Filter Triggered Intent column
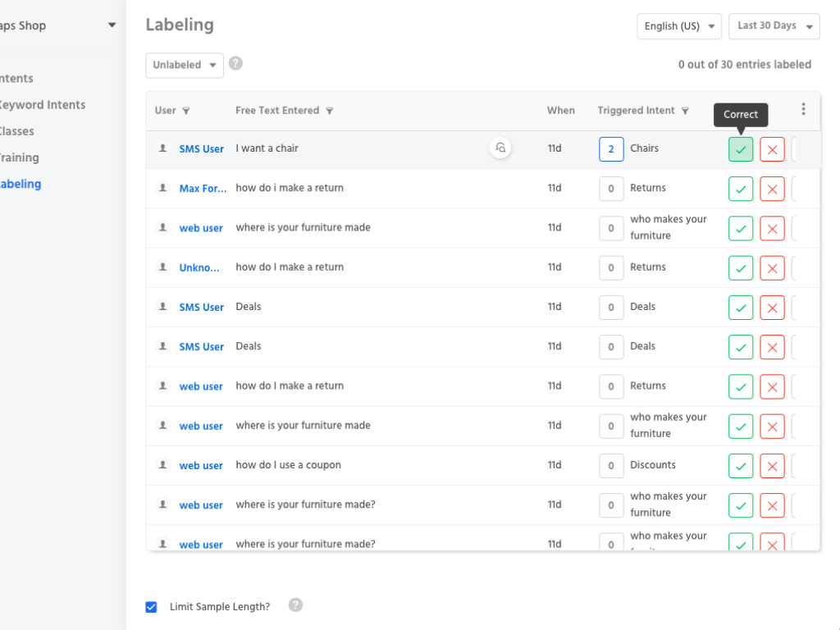Image resolution: width=840 pixels, height=630 pixels. pyautogui.click(x=685, y=111)
